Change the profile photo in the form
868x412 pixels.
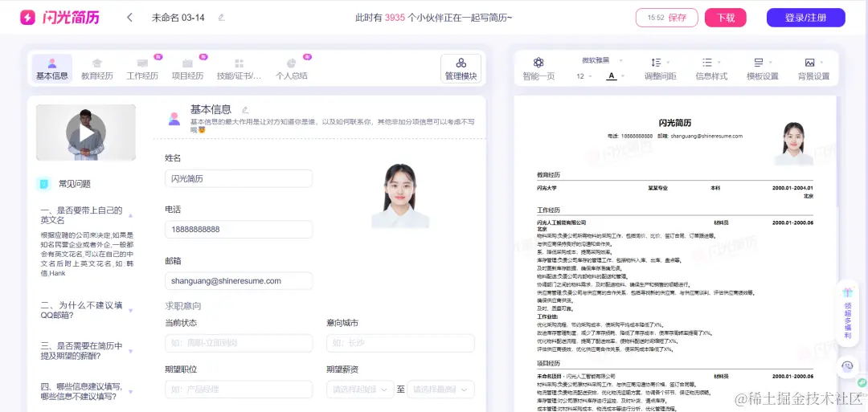[x=400, y=196]
